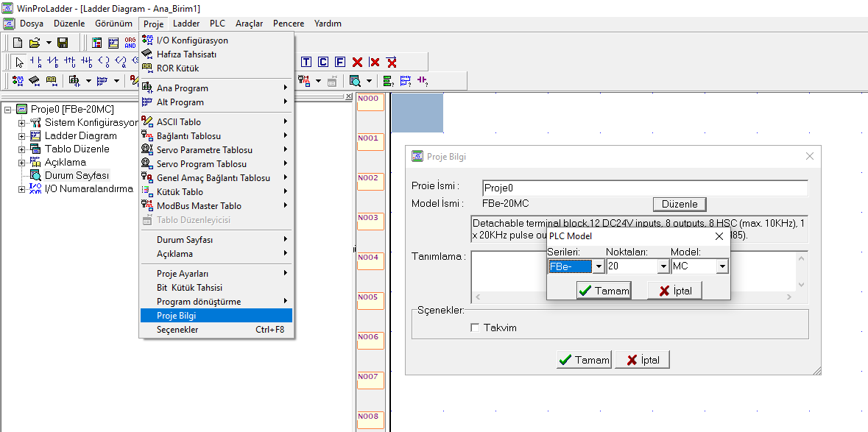This screenshot has height=432, width=868.
Task: Click the I/O configuration toolbar icon
Action: pos(18,81)
